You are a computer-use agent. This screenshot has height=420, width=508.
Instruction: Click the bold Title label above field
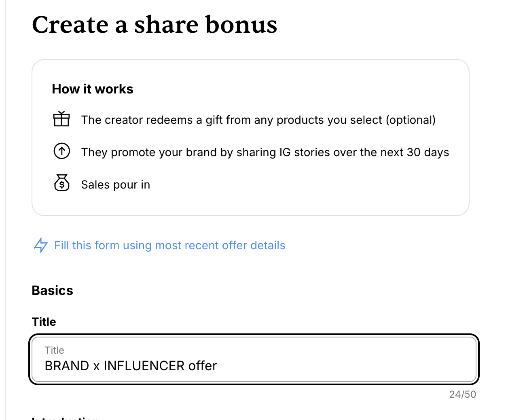(x=44, y=322)
